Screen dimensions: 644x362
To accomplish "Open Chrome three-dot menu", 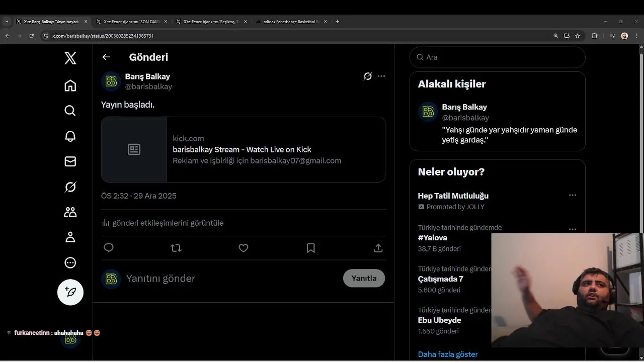I will [636, 36].
